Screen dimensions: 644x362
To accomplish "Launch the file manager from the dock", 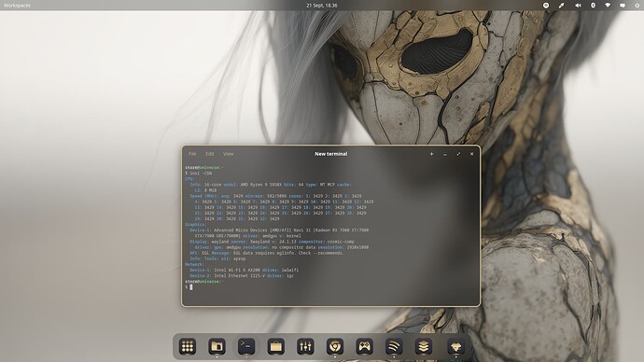I will 217,347.
